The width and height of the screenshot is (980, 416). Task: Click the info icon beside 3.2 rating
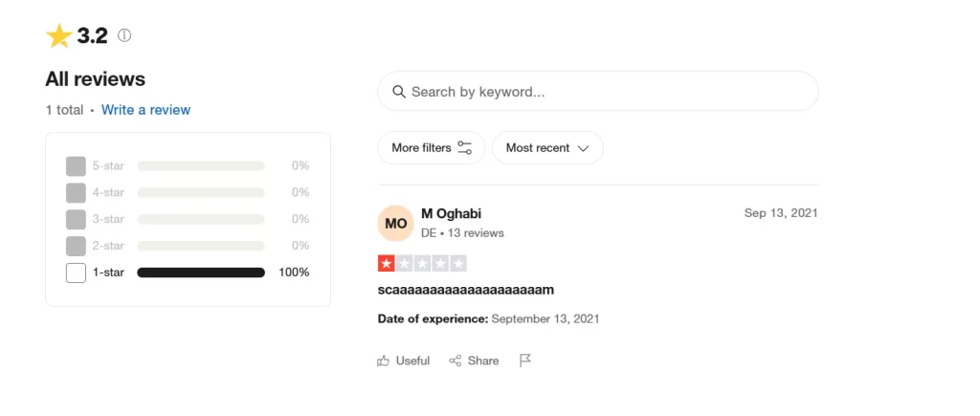pos(124,35)
